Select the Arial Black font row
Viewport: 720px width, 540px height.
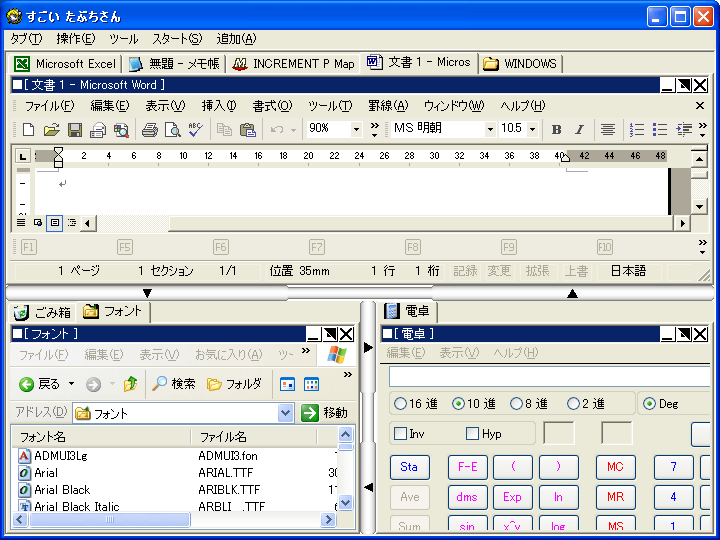(x=177, y=489)
